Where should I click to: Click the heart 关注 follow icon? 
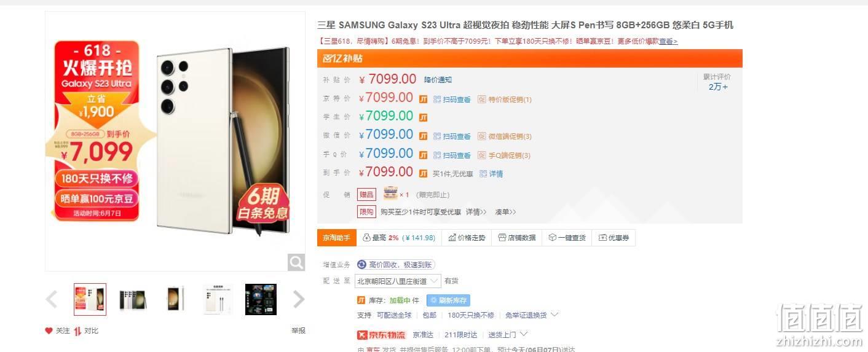[49, 330]
